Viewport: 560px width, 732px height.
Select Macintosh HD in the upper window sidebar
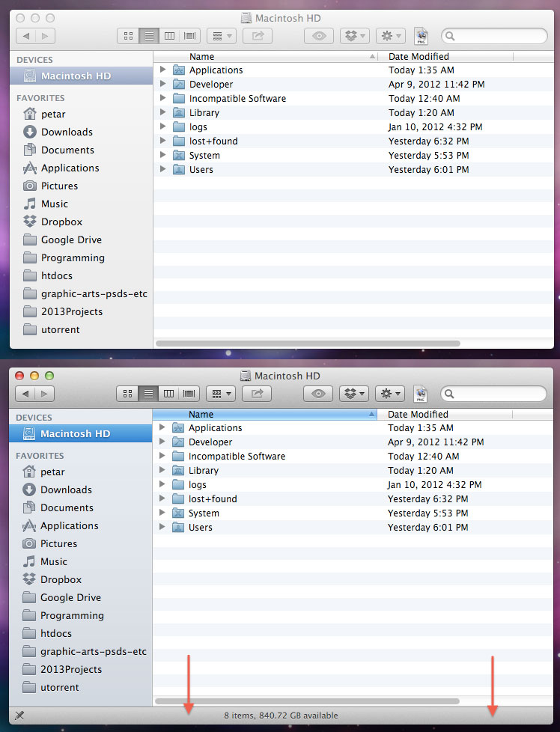click(x=82, y=76)
